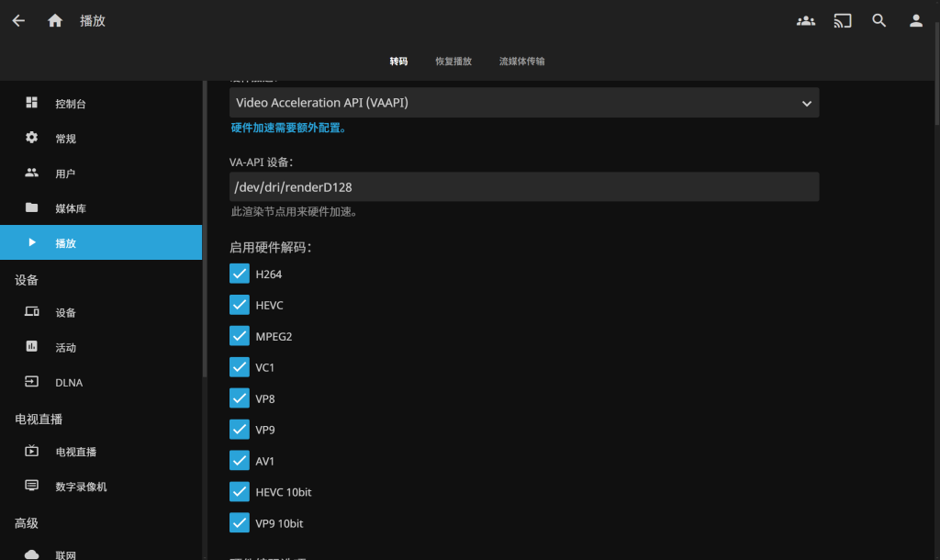The width and height of the screenshot is (940, 560).
Task: Click the back arrow icon
Action: click(18, 20)
